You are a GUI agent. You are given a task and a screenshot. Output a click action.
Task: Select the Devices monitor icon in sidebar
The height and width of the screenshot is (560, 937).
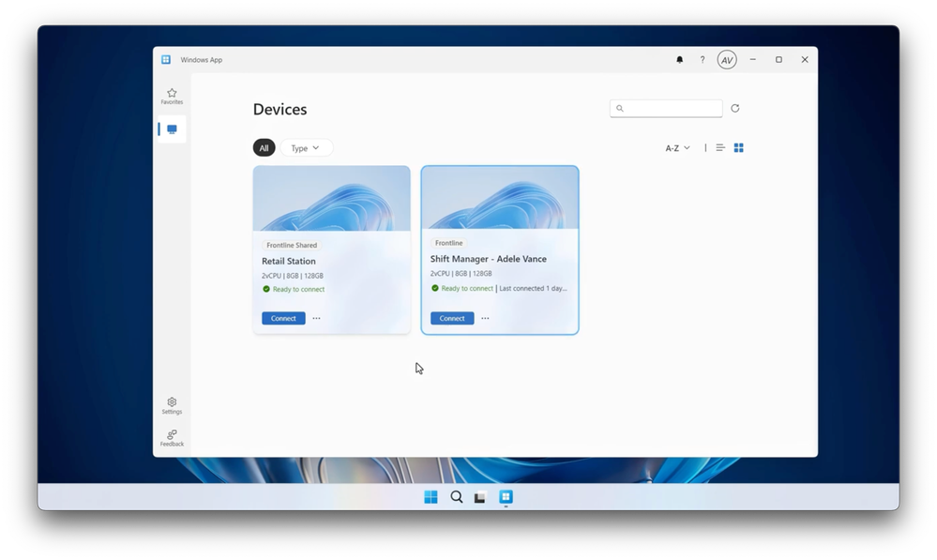coord(172,129)
